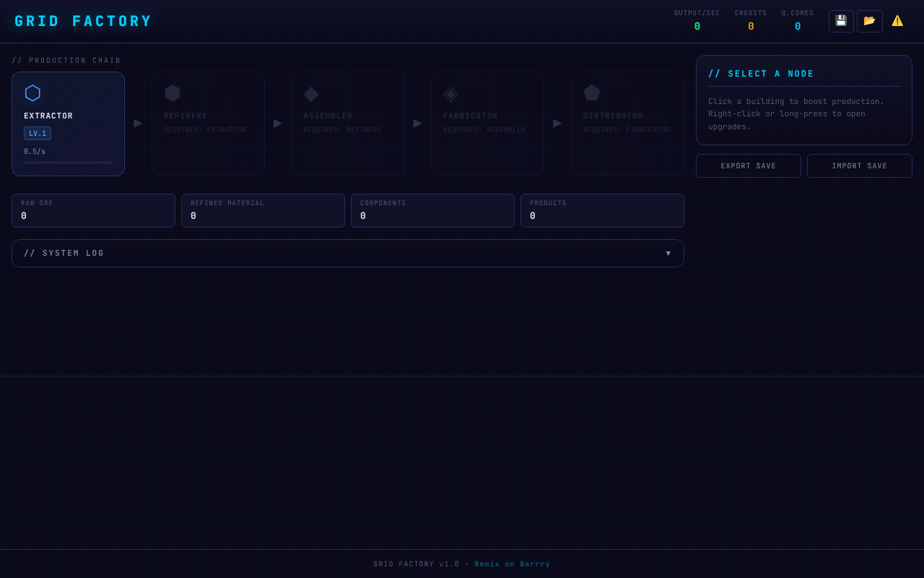The height and width of the screenshot is (578, 924).
Task: Click the Fabricator diamond outline icon
Action: 451,94
